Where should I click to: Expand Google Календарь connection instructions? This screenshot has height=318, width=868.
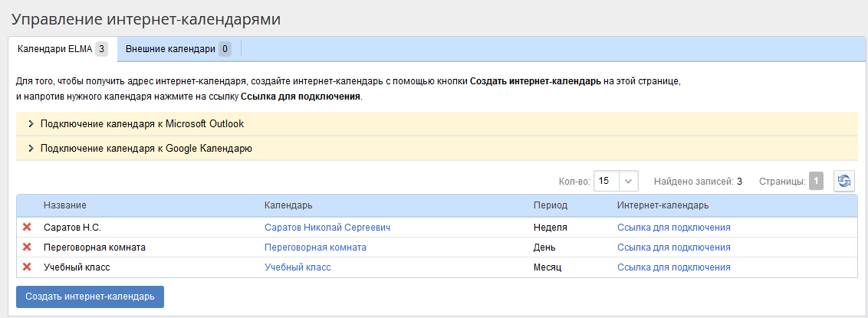coord(146,149)
